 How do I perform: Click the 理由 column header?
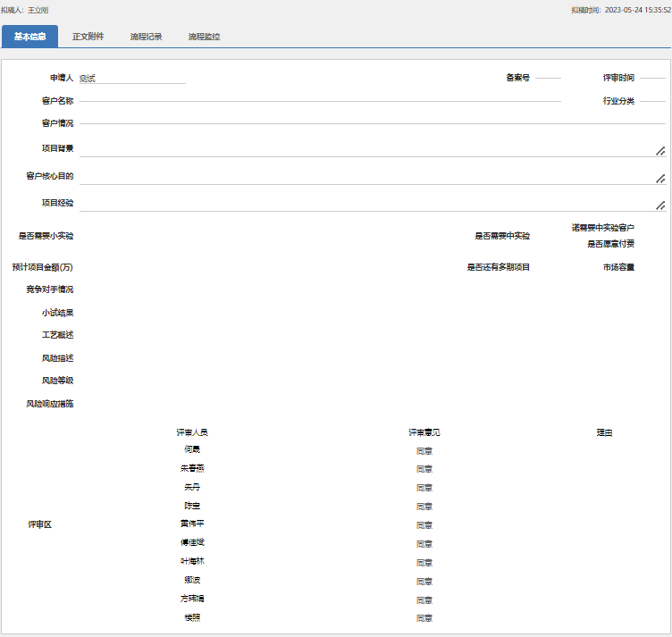tap(604, 432)
